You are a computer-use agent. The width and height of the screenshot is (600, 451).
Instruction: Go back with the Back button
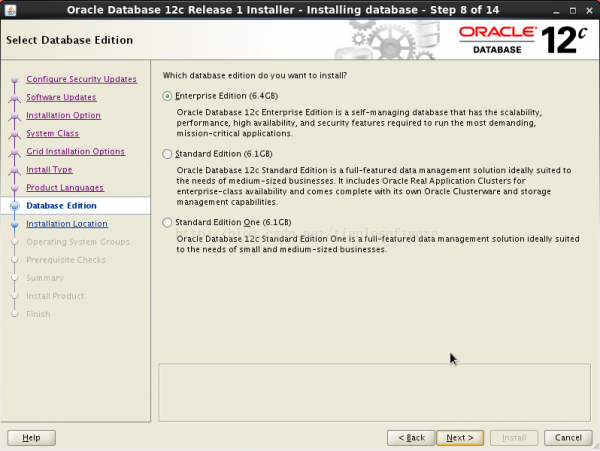tap(411, 438)
